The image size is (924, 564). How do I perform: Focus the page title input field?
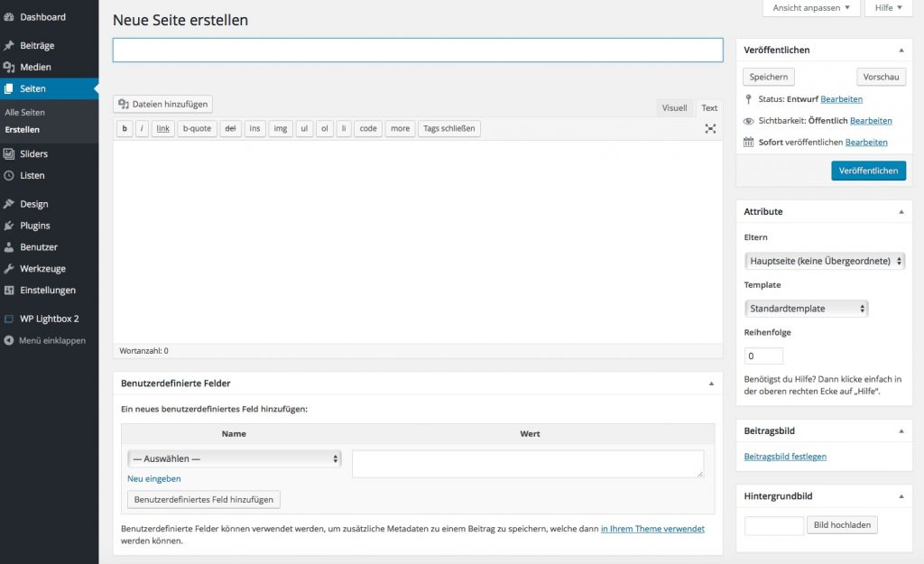click(x=417, y=51)
